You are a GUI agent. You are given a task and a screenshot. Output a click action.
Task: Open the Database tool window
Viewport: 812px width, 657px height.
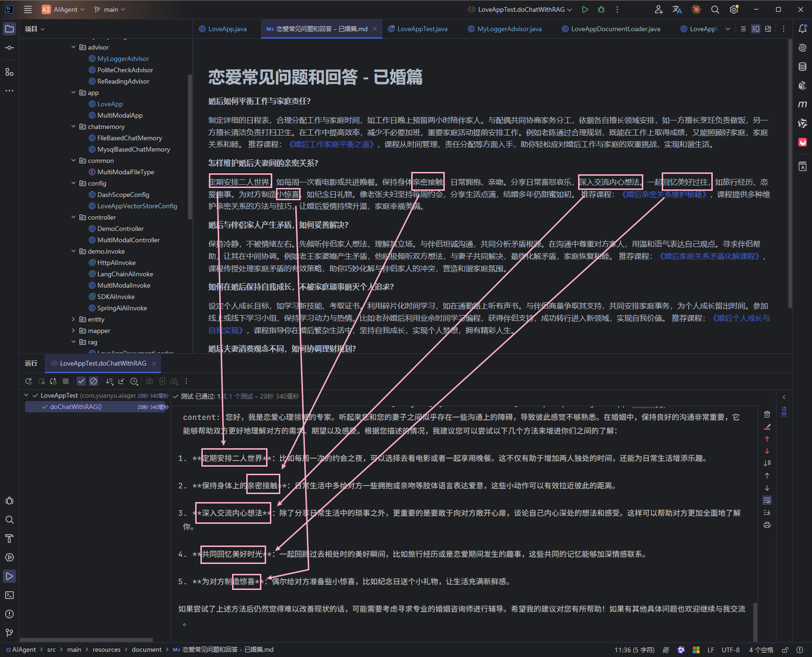802,67
